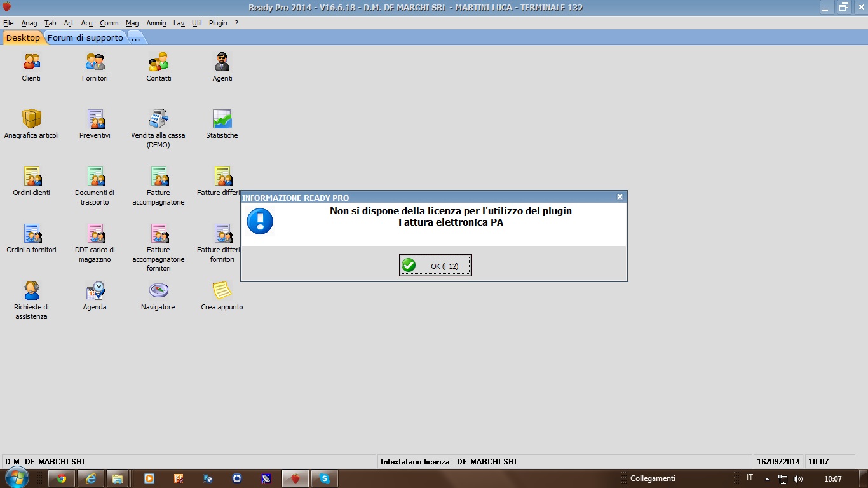Switch to the Desktop tab
Screen dimensions: 868x488
coord(23,38)
